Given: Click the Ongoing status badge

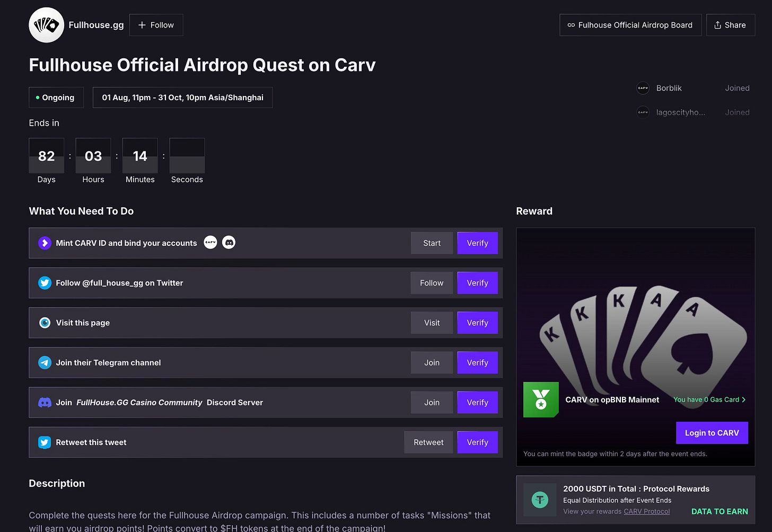Looking at the screenshot, I should pos(56,97).
